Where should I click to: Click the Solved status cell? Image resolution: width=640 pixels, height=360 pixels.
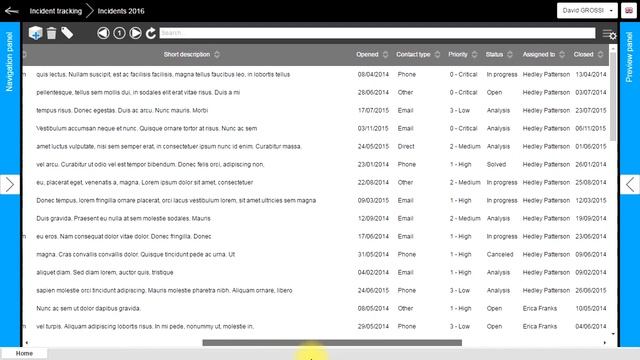tap(496, 164)
